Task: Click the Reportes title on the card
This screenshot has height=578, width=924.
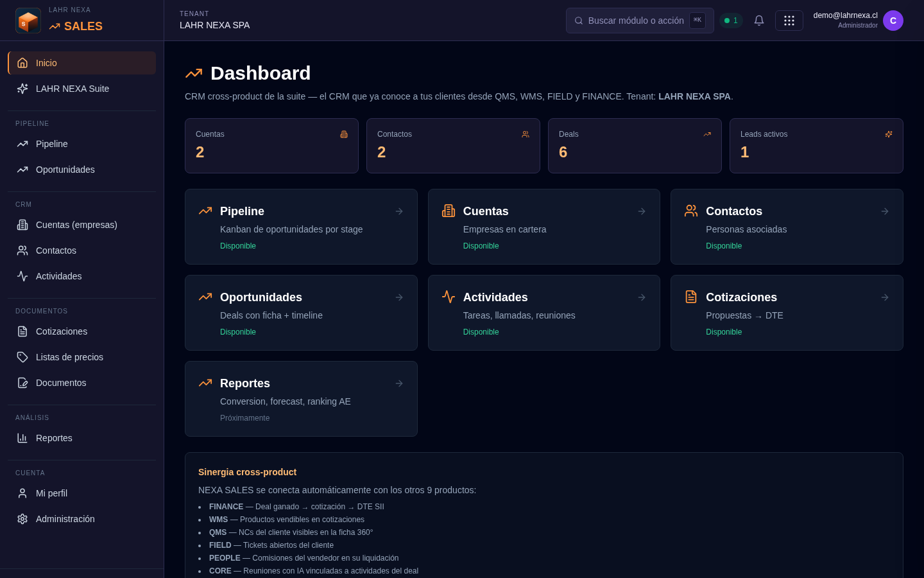Action: (245, 383)
